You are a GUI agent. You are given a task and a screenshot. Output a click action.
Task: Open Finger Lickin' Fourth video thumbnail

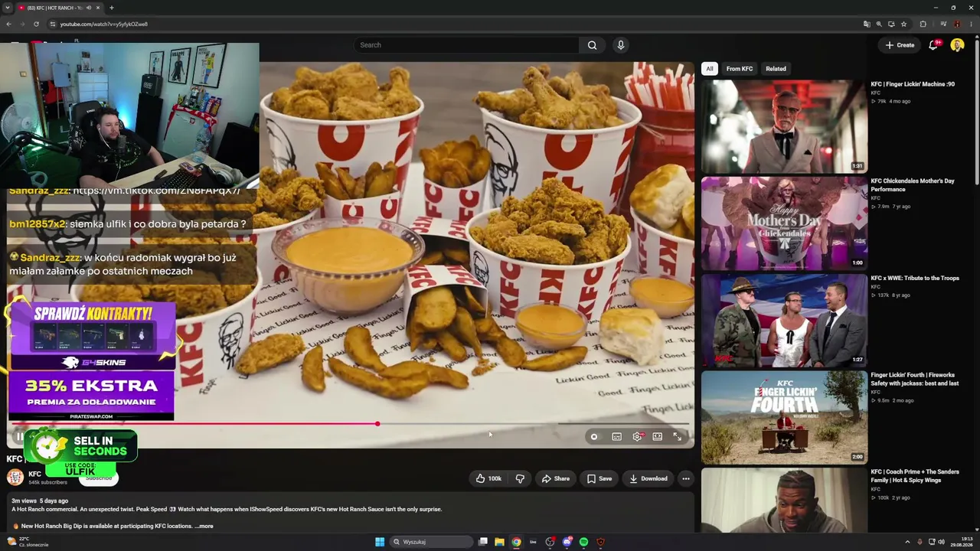tap(784, 417)
